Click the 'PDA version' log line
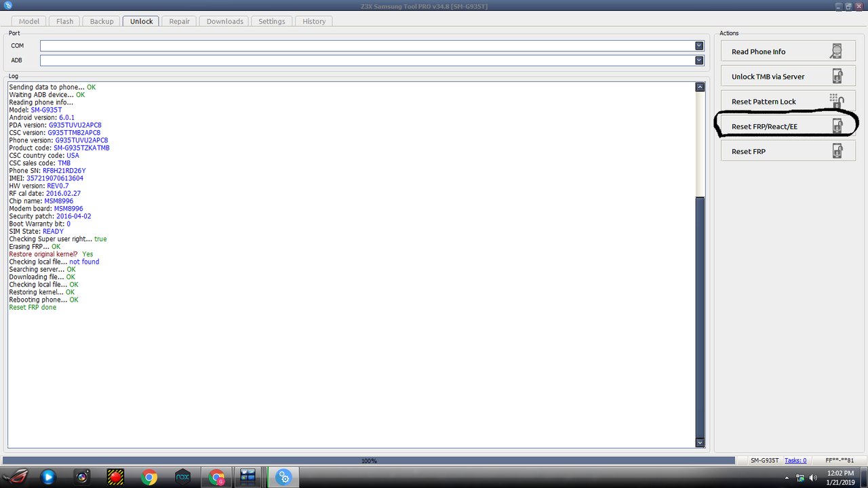The height and width of the screenshot is (488, 868). [55, 125]
